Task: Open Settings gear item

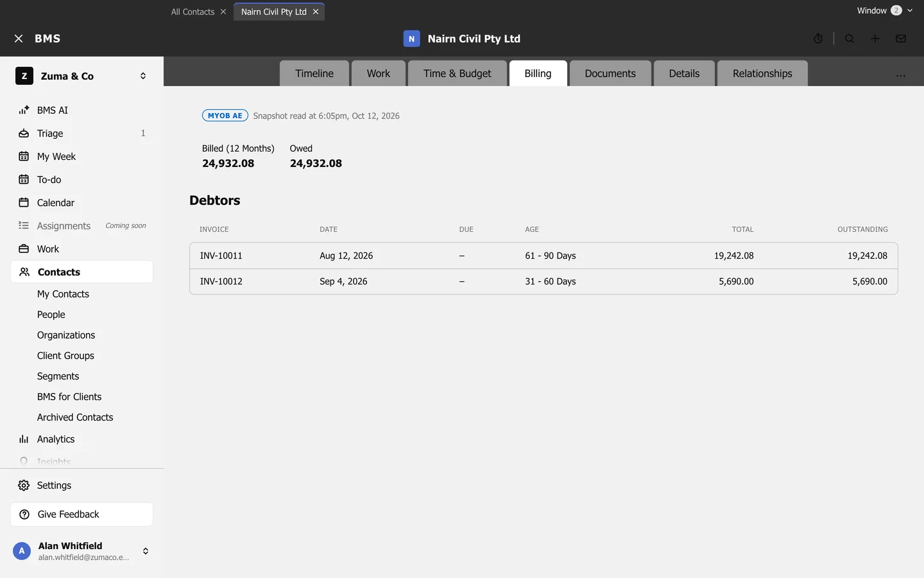Action: coord(81,486)
